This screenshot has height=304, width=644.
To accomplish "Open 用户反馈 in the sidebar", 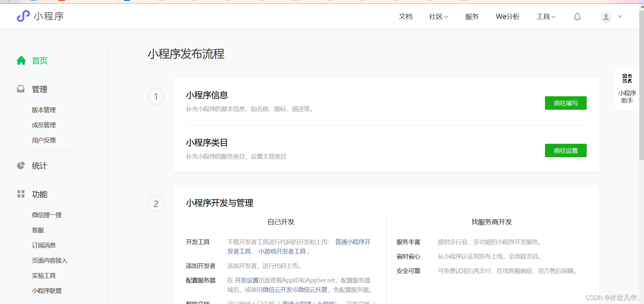I will coord(44,140).
